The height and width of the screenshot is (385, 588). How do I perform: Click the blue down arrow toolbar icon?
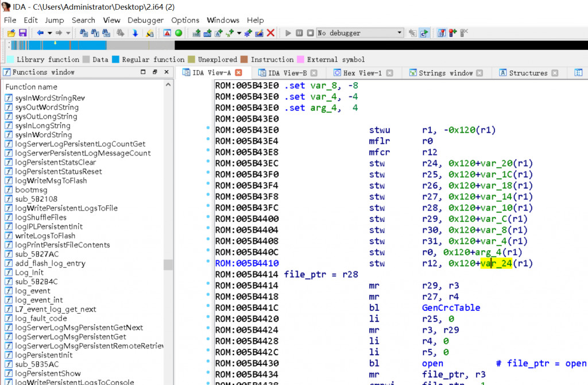point(135,33)
